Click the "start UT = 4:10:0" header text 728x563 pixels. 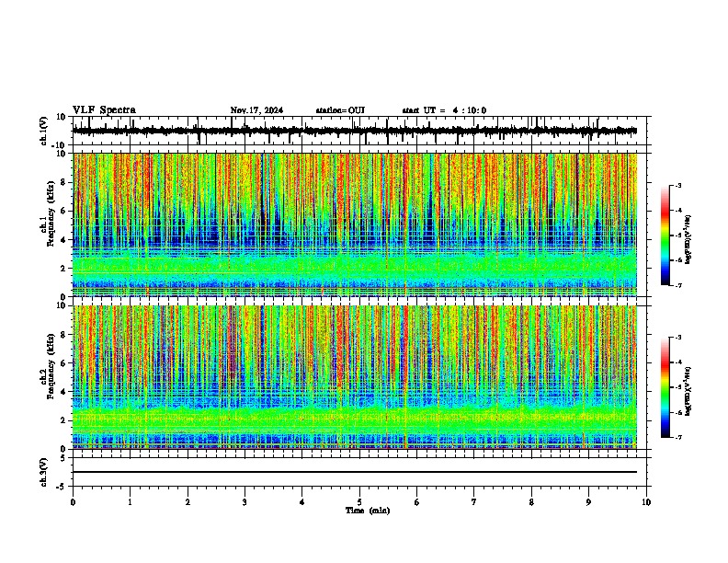pos(444,110)
